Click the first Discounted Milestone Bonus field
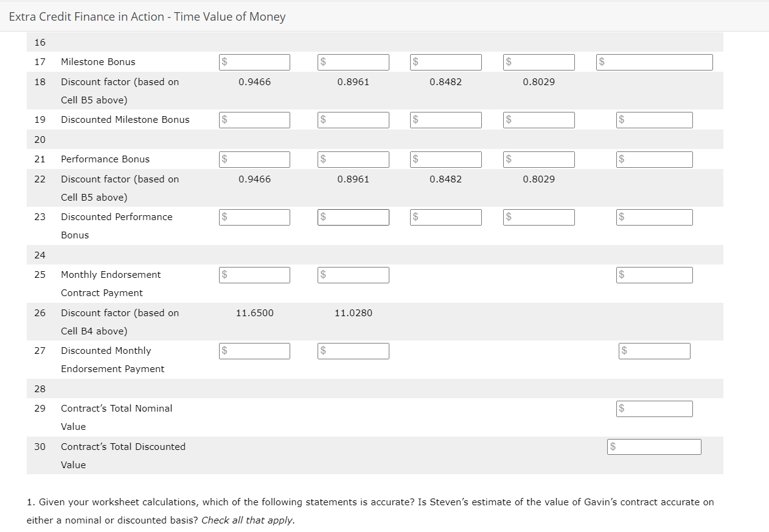The height and width of the screenshot is (532, 769). pos(254,120)
